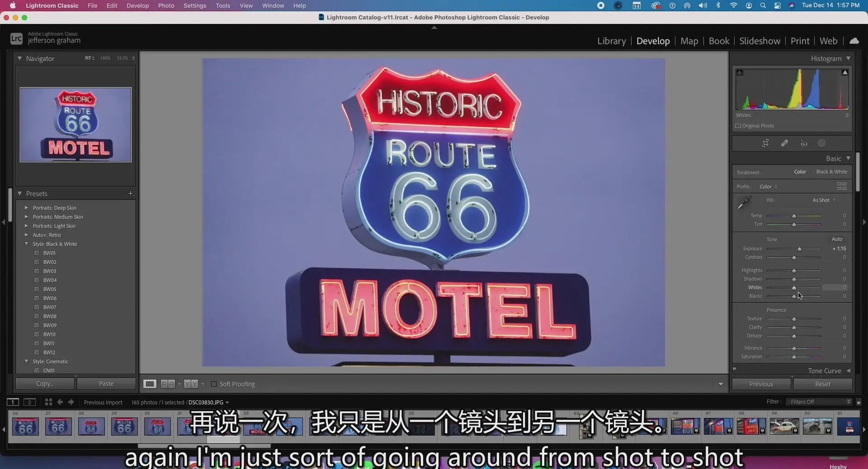Collapse the Presets panel
The image size is (868, 469).
(19, 193)
